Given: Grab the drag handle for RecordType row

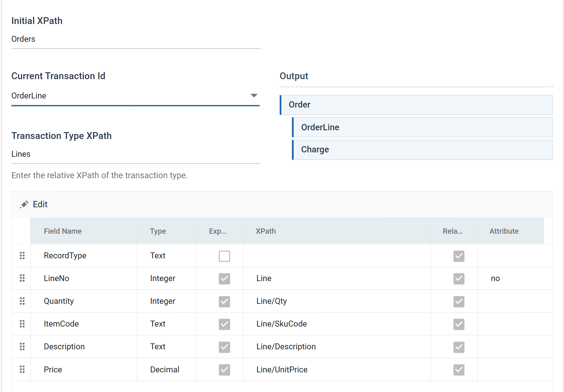Looking at the screenshot, I should 22,256.
